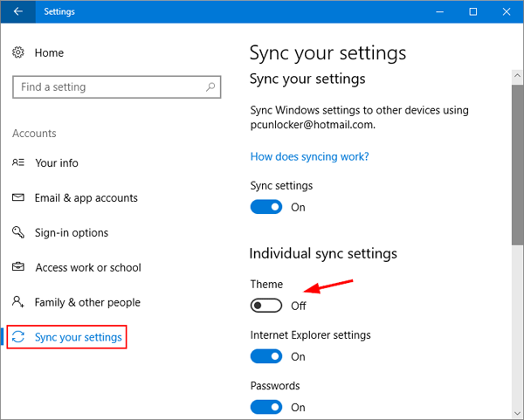Turn off the Passwords sync toggle
The width and height of the screenshot is (524, 420).
point(266,407)
